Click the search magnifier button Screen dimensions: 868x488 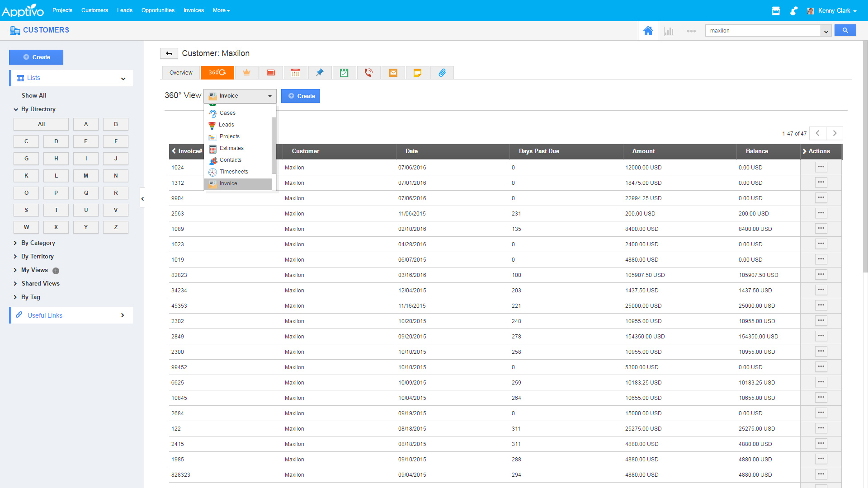[x=844, y=30]
